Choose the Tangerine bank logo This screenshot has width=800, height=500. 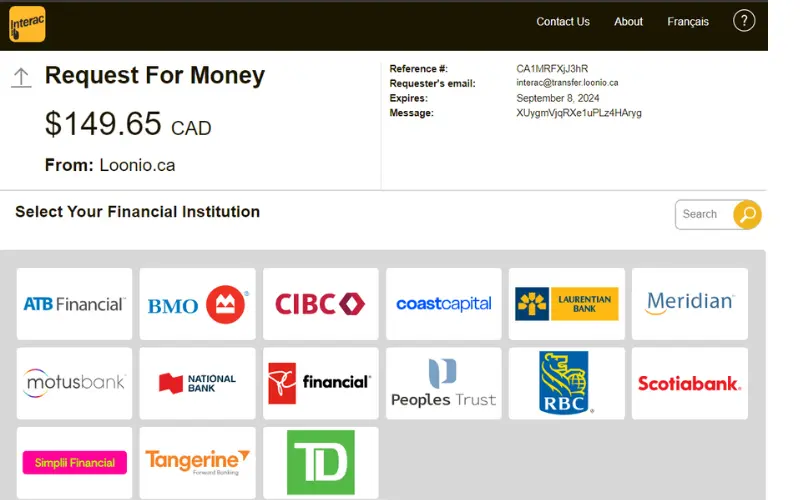point(197,463)
